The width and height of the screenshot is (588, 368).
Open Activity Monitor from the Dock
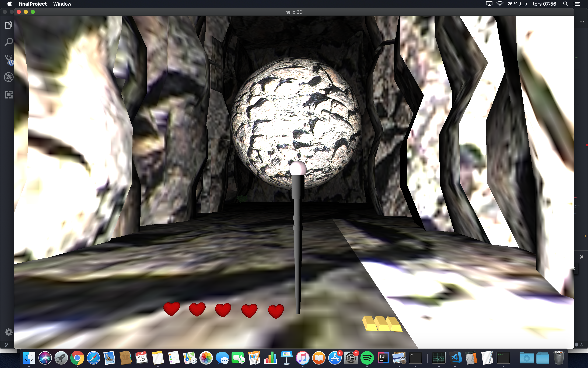(439, 358)
